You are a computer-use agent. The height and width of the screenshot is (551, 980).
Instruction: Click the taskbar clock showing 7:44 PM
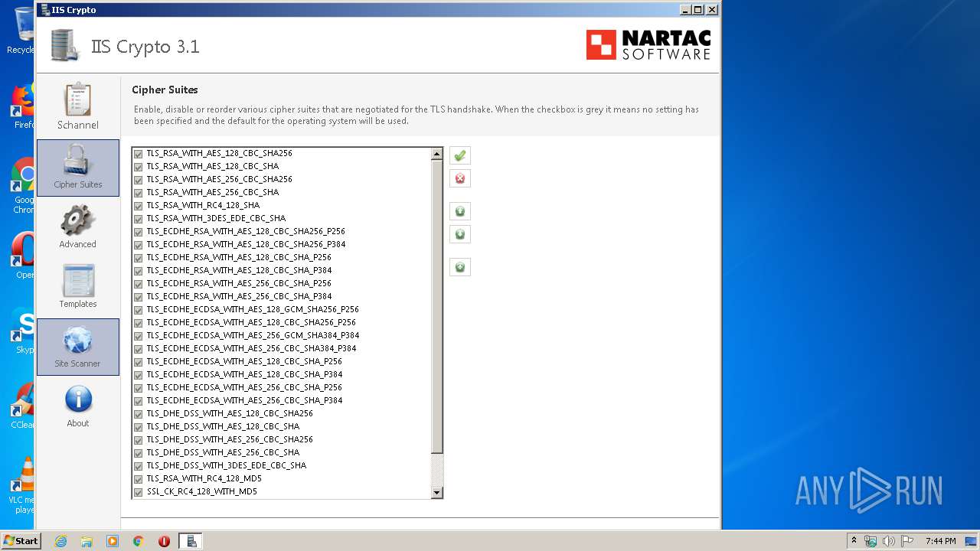tap(940, 541)
